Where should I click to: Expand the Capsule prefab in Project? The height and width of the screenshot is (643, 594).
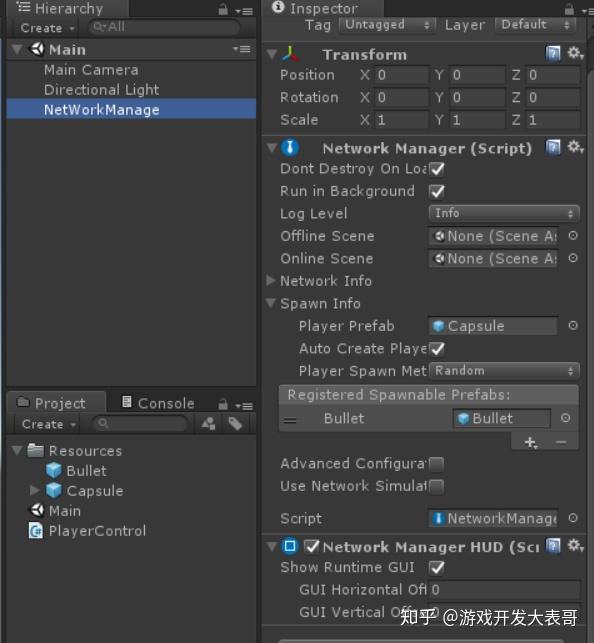34,490
